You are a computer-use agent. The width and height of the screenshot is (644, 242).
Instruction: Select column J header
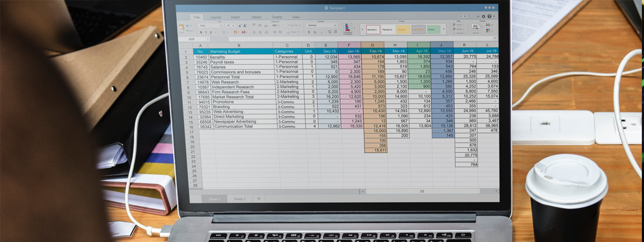pyautogui.click(x=442, y=45)
